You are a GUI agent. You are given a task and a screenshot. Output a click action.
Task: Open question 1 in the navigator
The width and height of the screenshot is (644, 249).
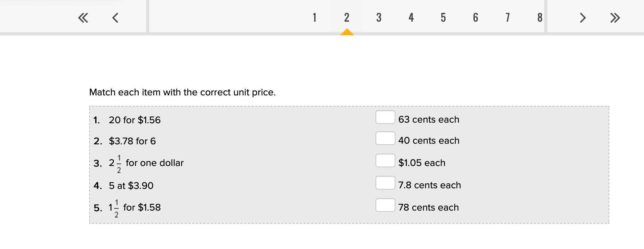[315, 18]
